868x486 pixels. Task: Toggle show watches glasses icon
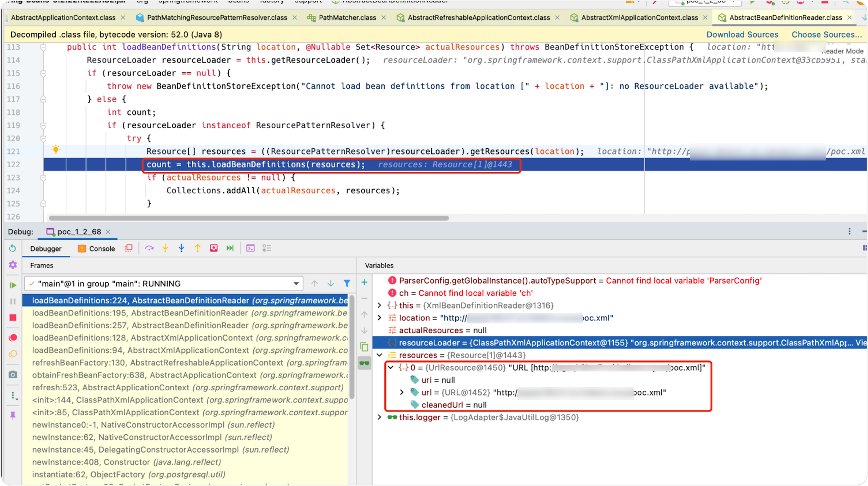(x=364, y=363)
